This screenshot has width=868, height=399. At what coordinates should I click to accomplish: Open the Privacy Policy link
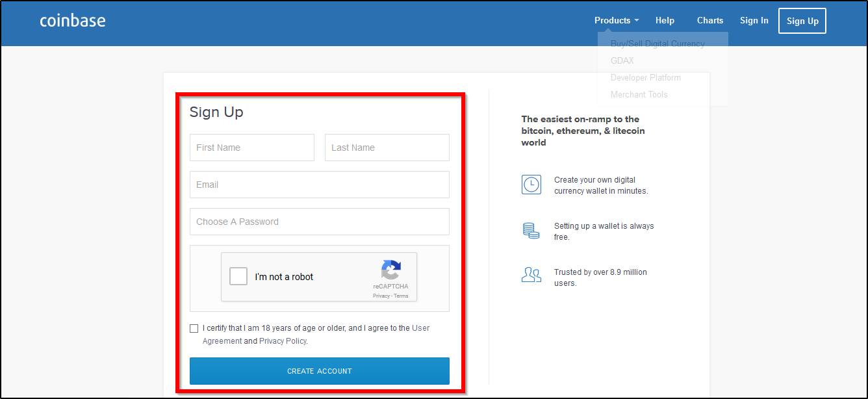pyautogui.click(x=283, y=341)
